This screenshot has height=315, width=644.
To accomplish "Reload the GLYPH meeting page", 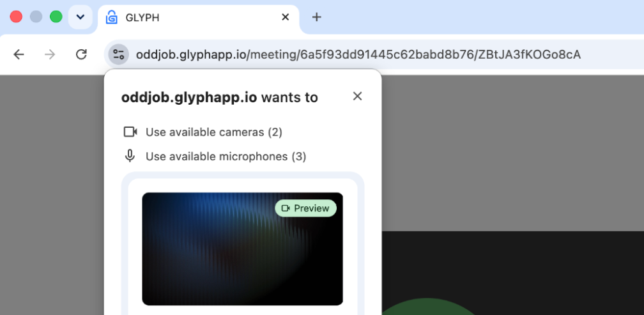I will tap(81, 54).
